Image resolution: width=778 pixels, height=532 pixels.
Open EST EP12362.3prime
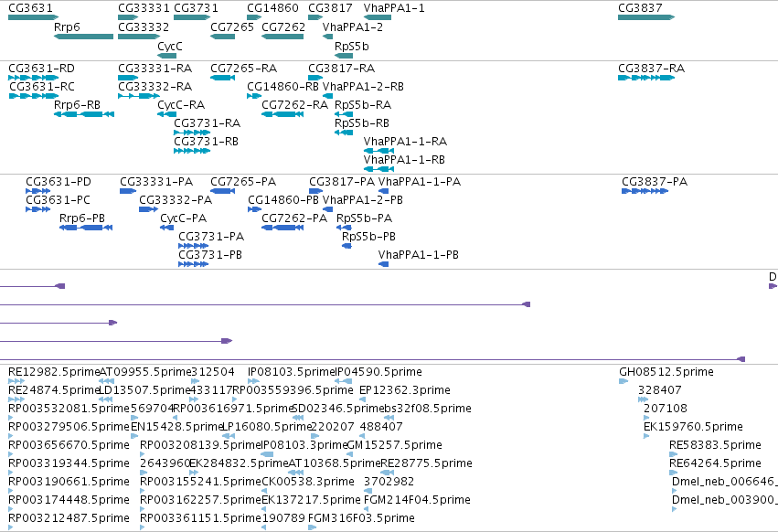[x=405, y=390]
